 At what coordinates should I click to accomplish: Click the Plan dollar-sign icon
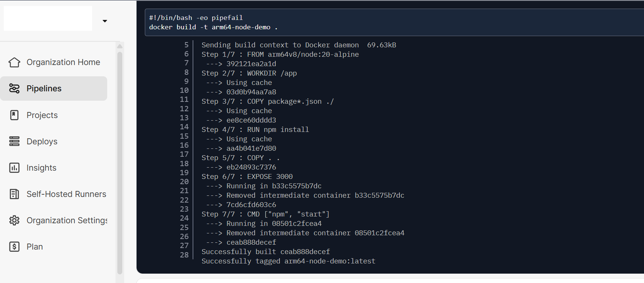[14, 247]
